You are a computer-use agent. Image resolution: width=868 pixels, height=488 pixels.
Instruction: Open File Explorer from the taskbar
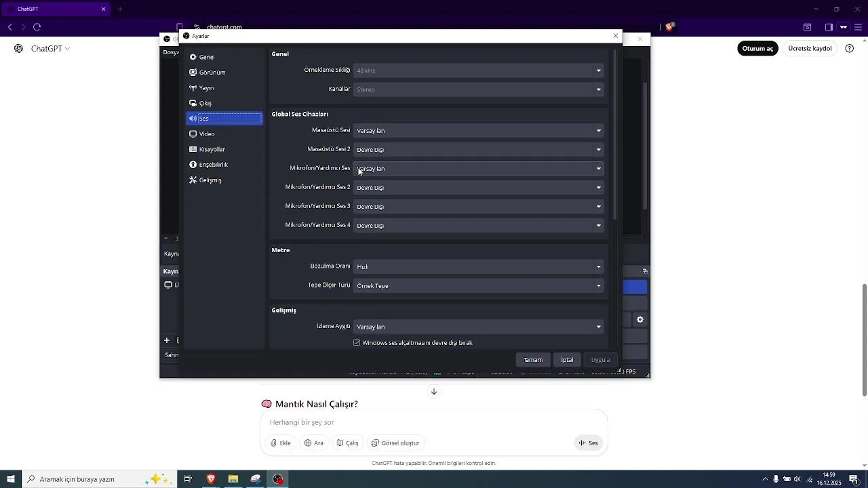coord(233,479)
